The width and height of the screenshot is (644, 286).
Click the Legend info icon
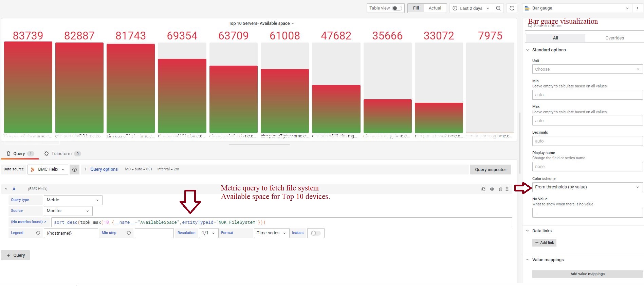[x=38, y=233]
